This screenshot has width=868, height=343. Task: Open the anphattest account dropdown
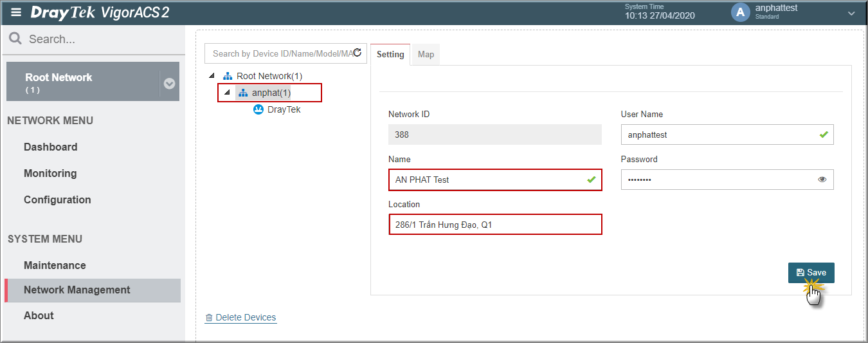[x=851, y=13]
